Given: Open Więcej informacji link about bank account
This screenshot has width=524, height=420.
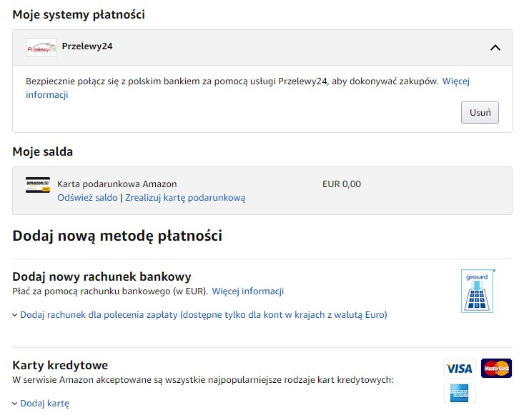Looking at the screenshot, I should [x=247, y=291].
